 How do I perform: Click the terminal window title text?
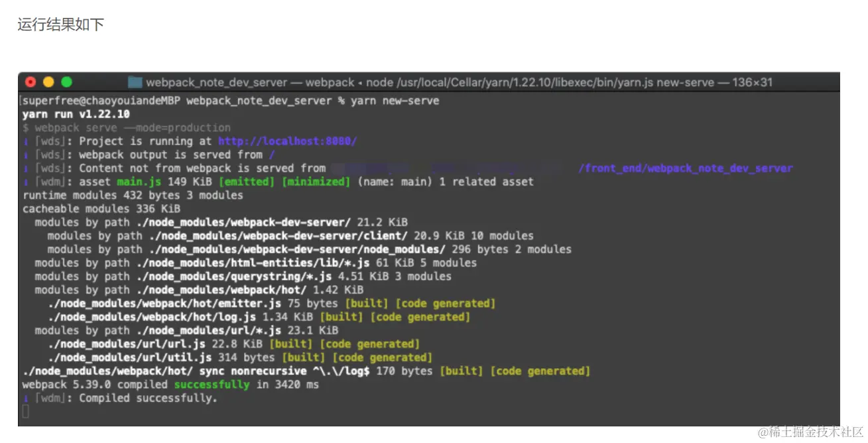click(x=459, y=83)
